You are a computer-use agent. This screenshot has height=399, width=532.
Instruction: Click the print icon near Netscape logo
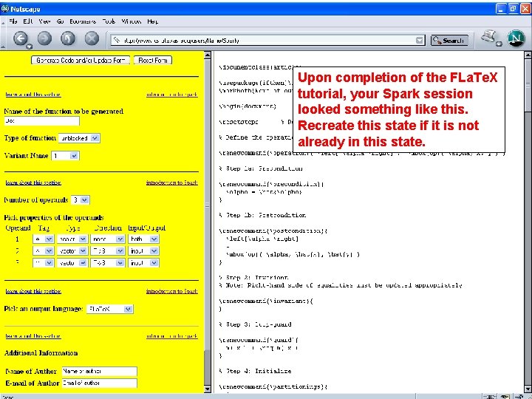[490, 37]
